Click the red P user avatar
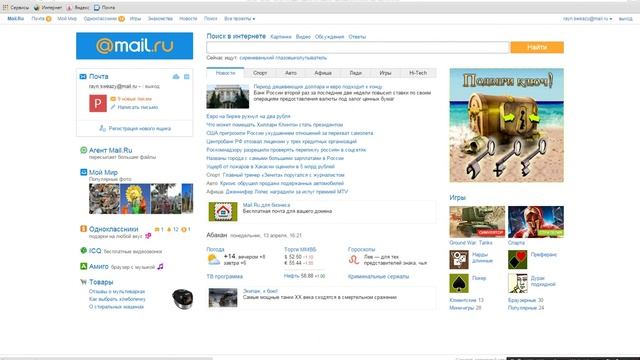640x360 pixels. (x=98, y=103)
